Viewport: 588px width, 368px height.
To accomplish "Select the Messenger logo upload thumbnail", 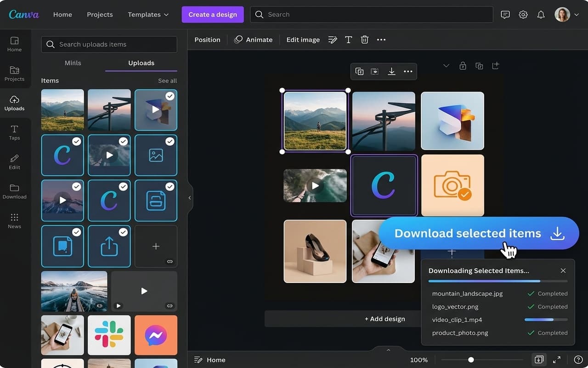I will pos(156,335).
